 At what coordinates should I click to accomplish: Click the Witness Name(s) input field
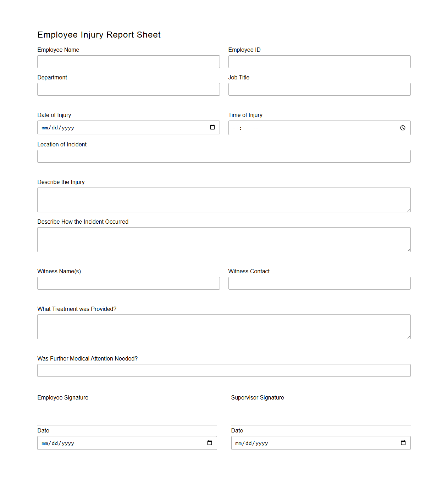[128, 283]
